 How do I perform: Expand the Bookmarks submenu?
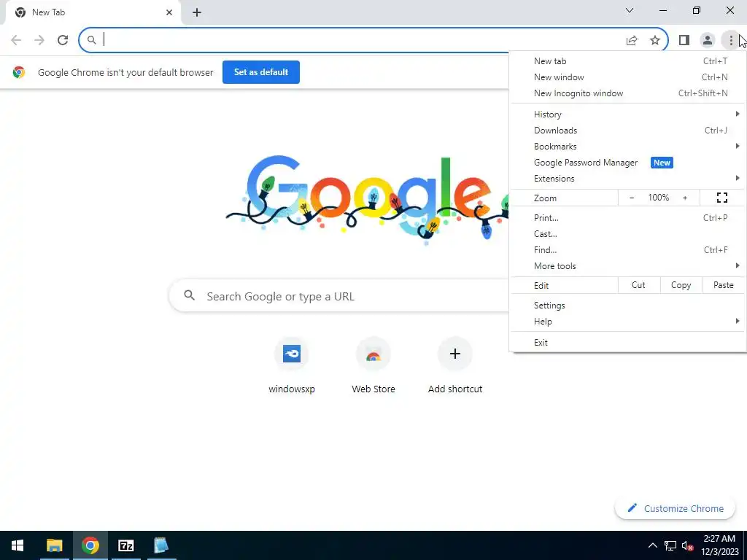[x=628, y=147]
